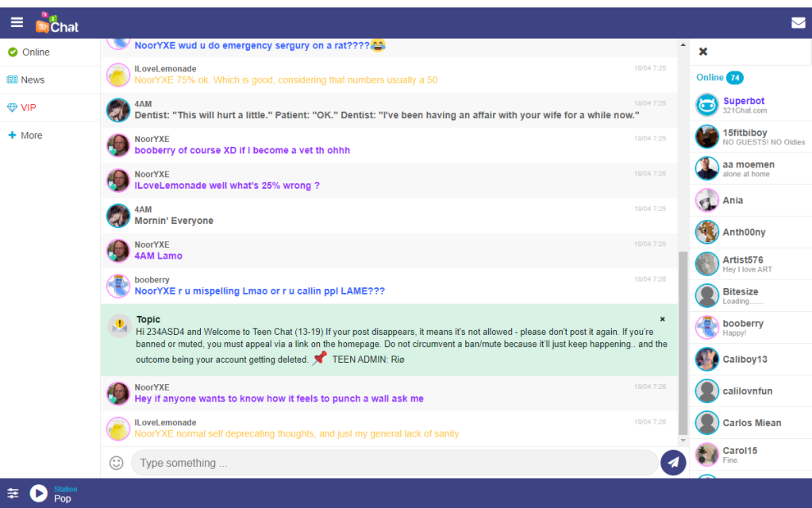Select booberry in the online user list
Image resolution: width=812 pixels, height=508 pixels.
[x=750, y=327]
